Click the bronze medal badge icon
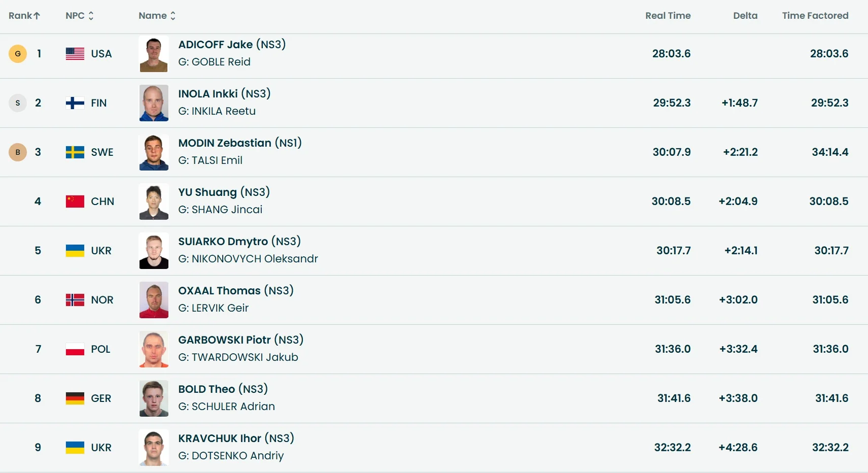868x473 pixels. (x=18, y=152)
